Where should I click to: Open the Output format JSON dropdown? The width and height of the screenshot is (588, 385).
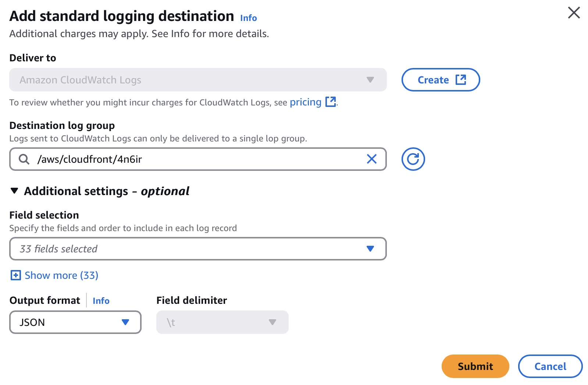tap(75, 322)
